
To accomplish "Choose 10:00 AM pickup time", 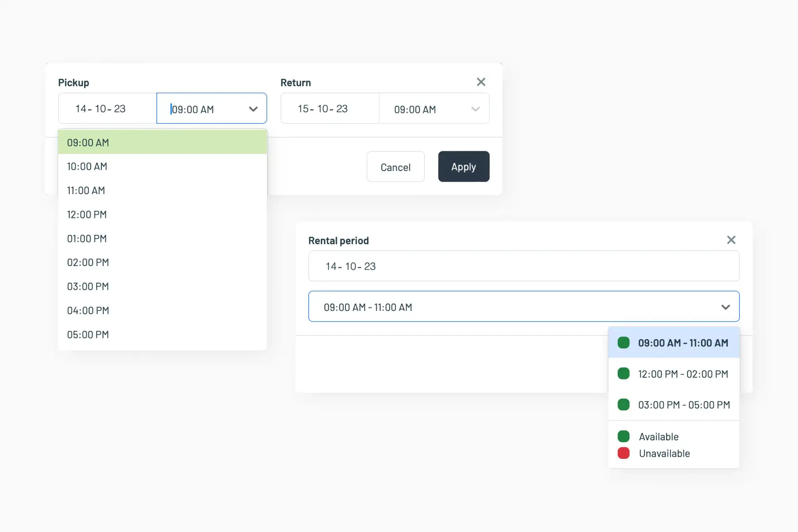I will pyautogui.click(x=162, y=167).
